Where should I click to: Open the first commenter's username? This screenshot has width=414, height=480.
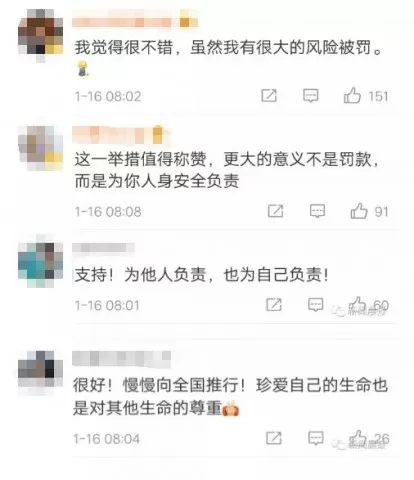(x=135, y=22)
